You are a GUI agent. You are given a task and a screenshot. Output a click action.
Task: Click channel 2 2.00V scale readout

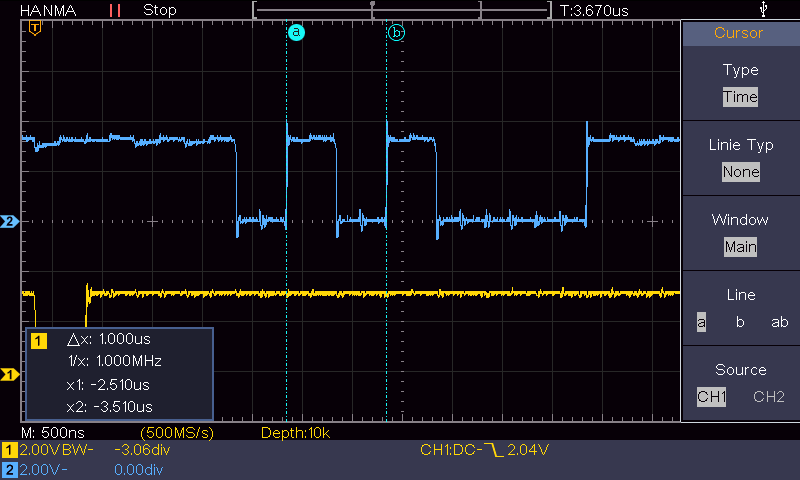(x=43, y=470)
